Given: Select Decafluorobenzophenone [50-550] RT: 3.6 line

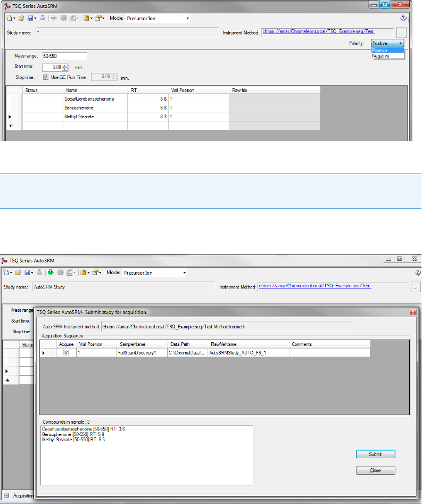Looking at the screenshot, I should pos(84,429).
